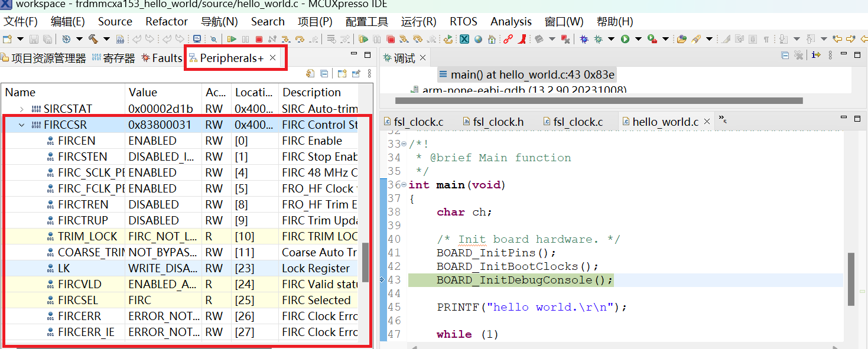Open the RTOS menu
The width and height of the screenshot is (868, 349).
click(x=463, y=21)
